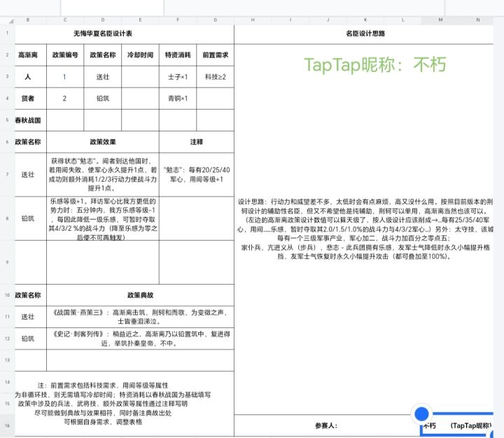Select the 不朽 (TapTap昵称) highlighted cell
The width and height of the screenshot is (504, 438).
click(x=457, y=426)
